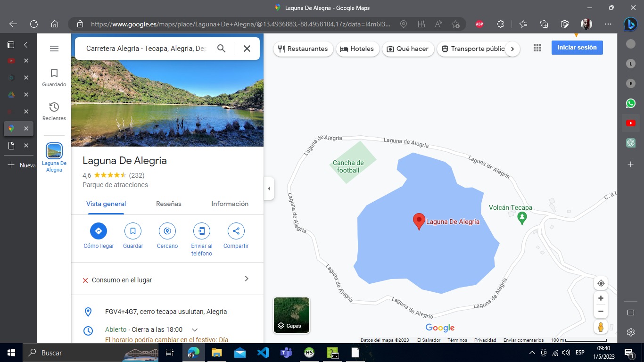Toggle the Capas satellite layer thumbnail
644x362 pixels.
292,315
